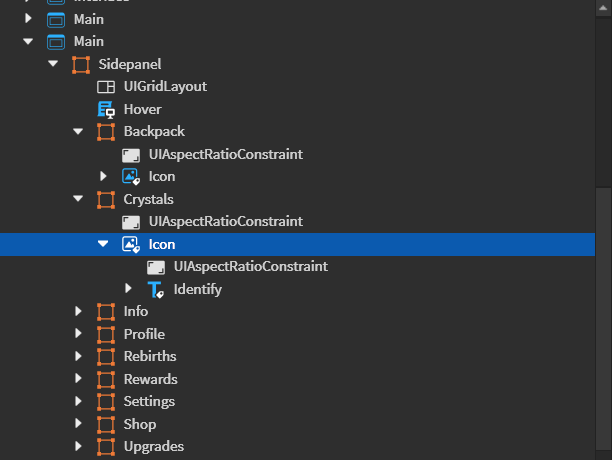This screenshot has height=460, width=612.
Task: Click the Sidepanel frame icon
Action: pyautogui.click(x=80, y=64)
